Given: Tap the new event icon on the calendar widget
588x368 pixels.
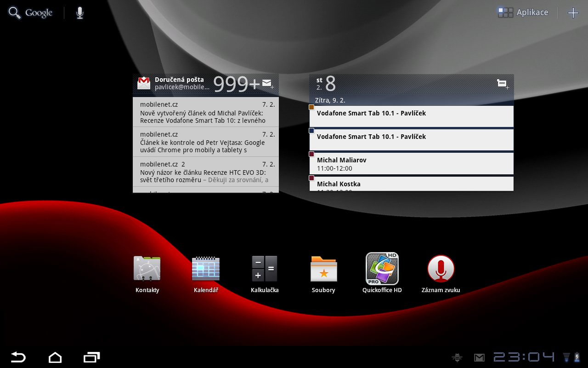Looking at the screenshot, I should pyautogui.click(x=503, y=84).
